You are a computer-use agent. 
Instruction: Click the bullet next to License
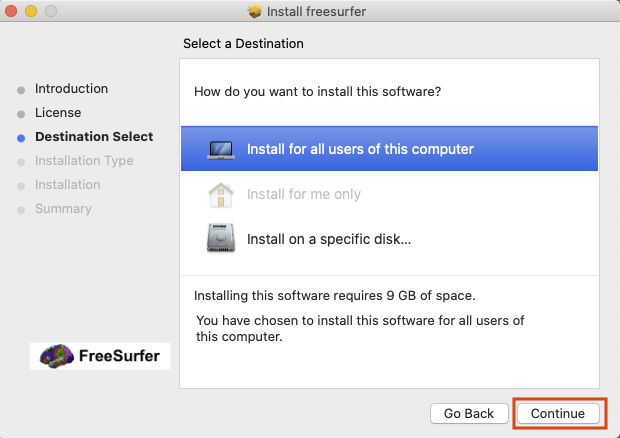pos(21,114)
